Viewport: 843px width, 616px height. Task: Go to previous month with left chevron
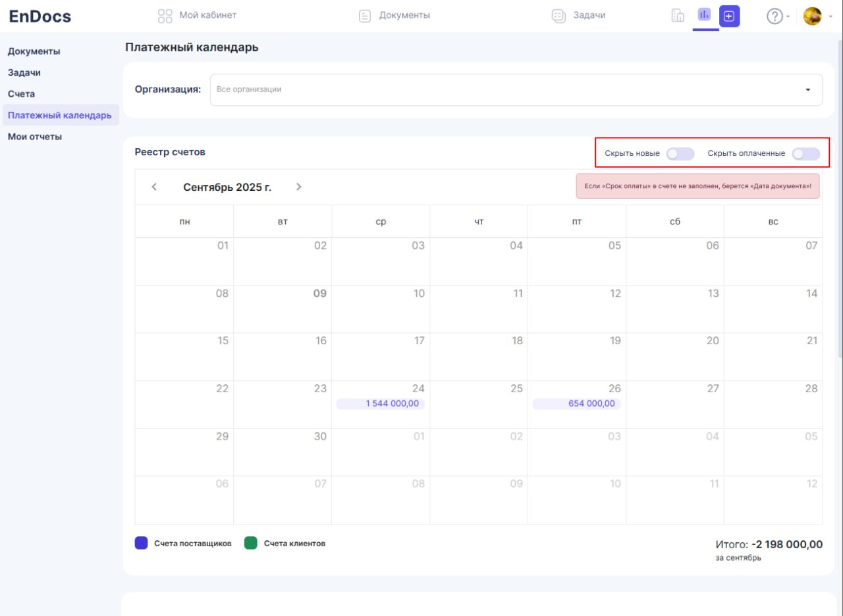154,187
